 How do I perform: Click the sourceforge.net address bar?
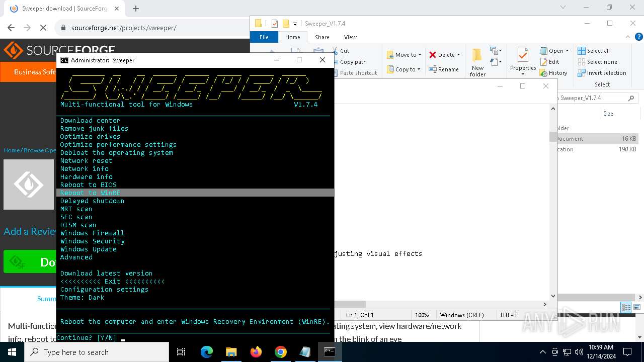click(x=151, y=28)
